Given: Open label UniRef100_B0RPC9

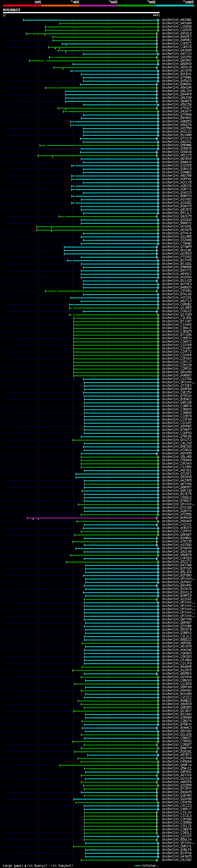Looking at the screenshot, I should click(x=176, y=595).
